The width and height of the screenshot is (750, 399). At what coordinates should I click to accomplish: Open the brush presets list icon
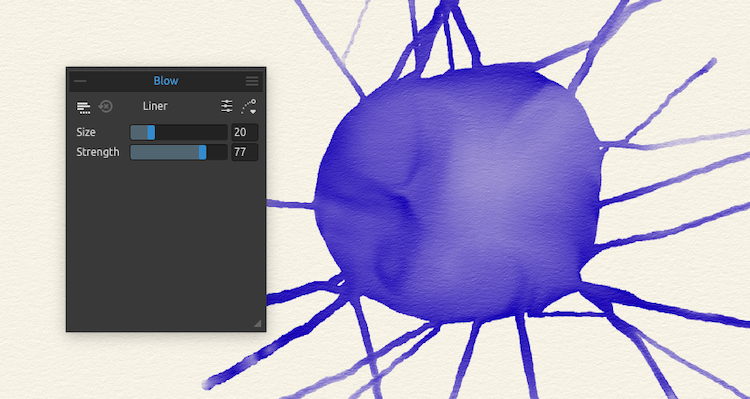pyautogui.click(x=84, y=107)
